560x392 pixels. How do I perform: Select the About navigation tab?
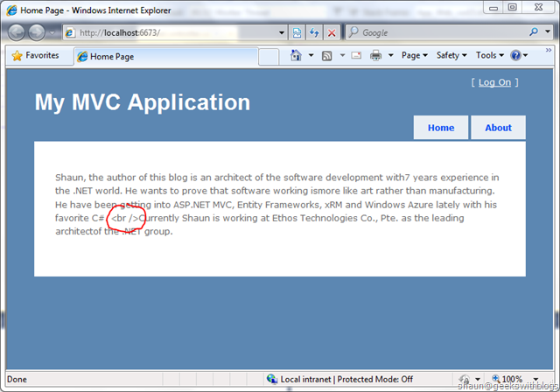[x=498, y=128]
